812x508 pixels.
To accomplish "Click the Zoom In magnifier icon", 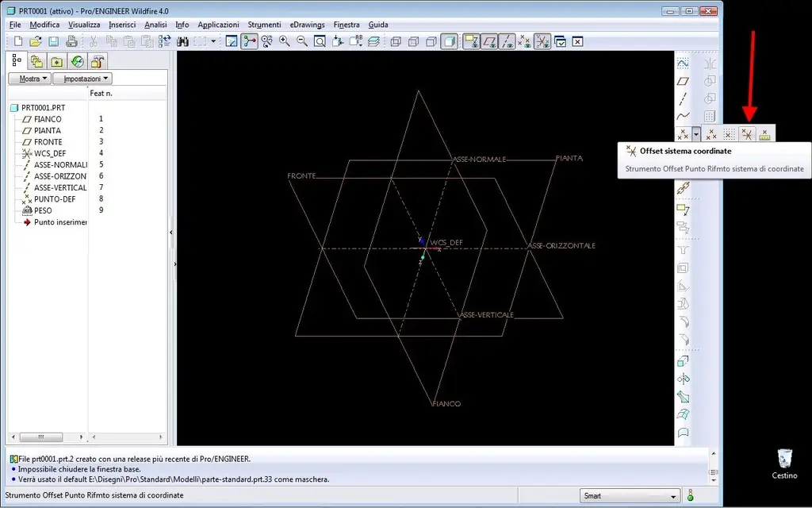I will [285, 41].
